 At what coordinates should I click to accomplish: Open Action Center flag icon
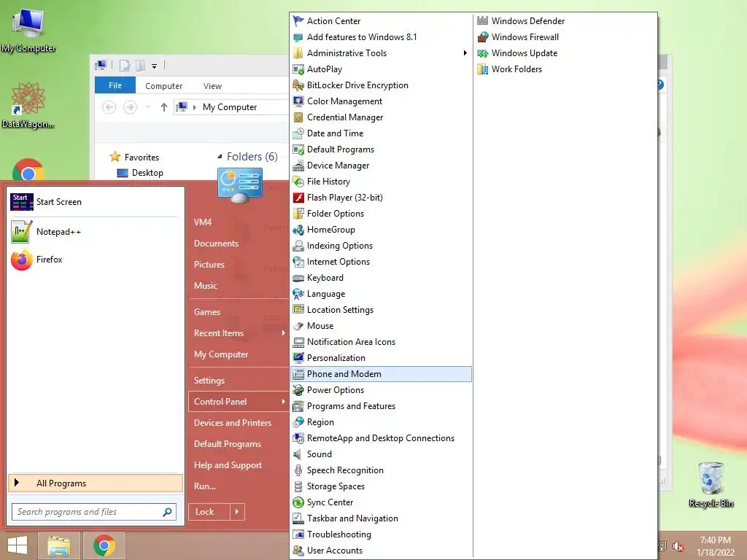click(298, 21)
